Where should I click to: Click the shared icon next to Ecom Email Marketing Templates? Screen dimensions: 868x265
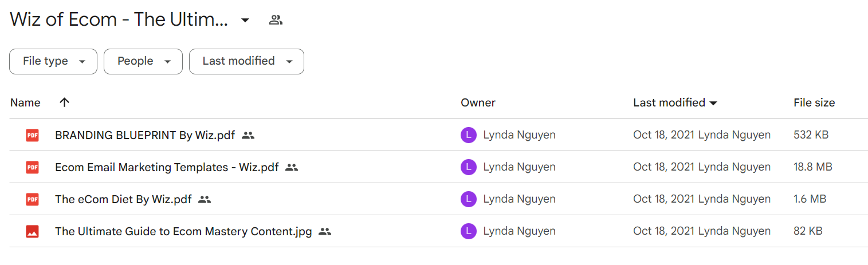point(292,168)
